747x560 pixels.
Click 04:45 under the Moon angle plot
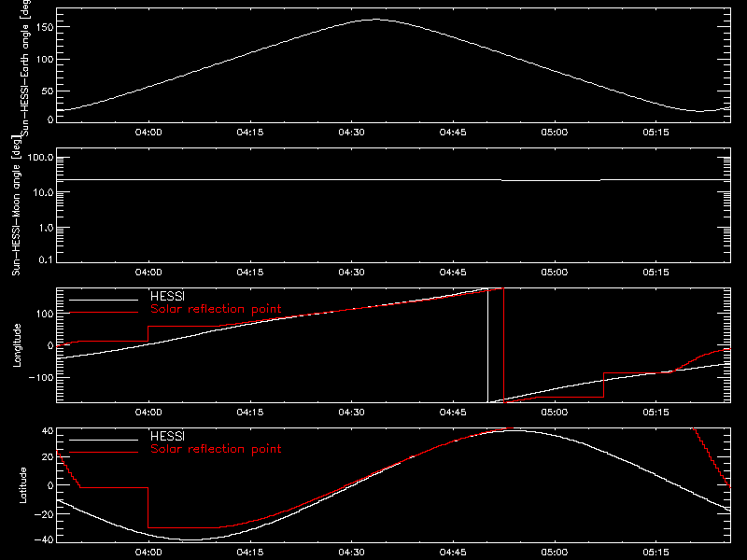[x=453, y=273]
